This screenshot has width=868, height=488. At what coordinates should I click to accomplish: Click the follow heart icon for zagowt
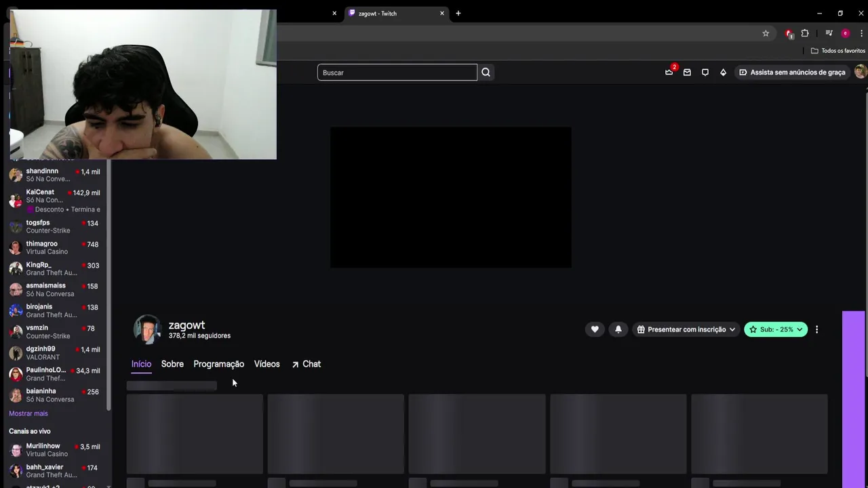pyautogui.click(x=595, y=329)
